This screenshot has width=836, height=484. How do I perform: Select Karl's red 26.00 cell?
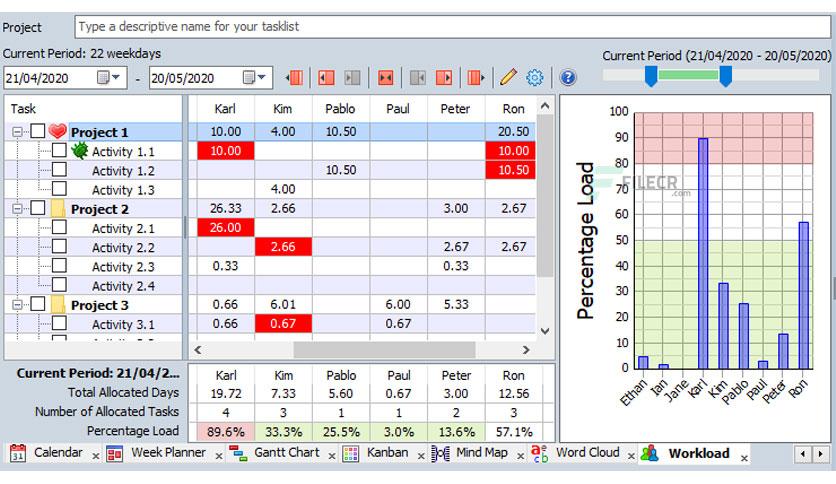[x=226, y=228]
